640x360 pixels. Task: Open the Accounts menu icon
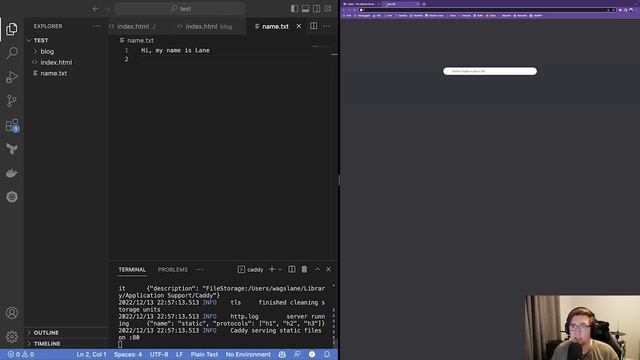point(12,313)
